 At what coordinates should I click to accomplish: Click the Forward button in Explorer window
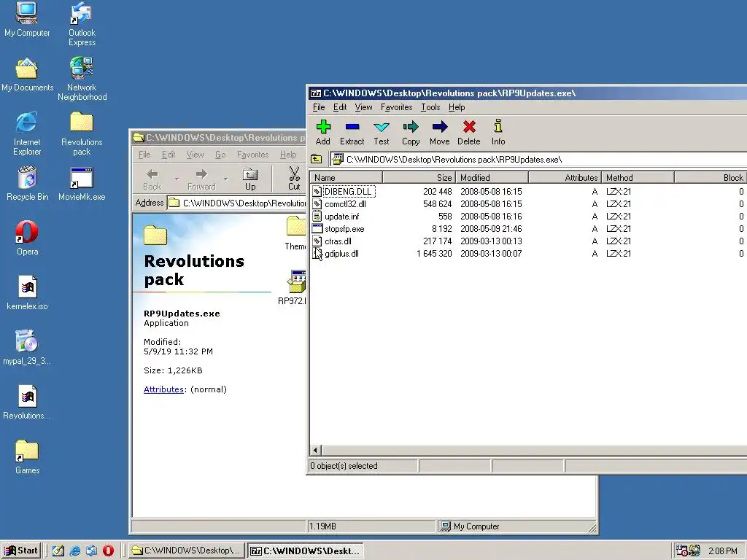201,179
